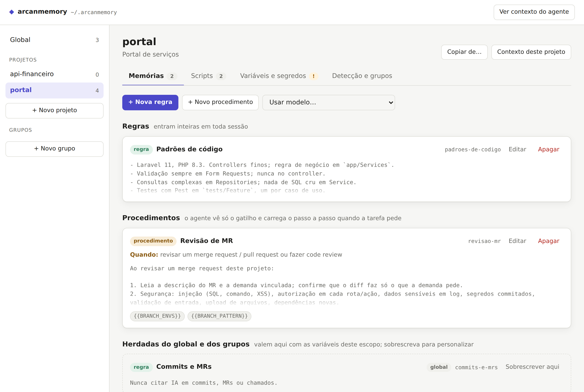This screenshot has height=392, width=584.
Task: Delete the Padrões de código rule
Action: 548,150
